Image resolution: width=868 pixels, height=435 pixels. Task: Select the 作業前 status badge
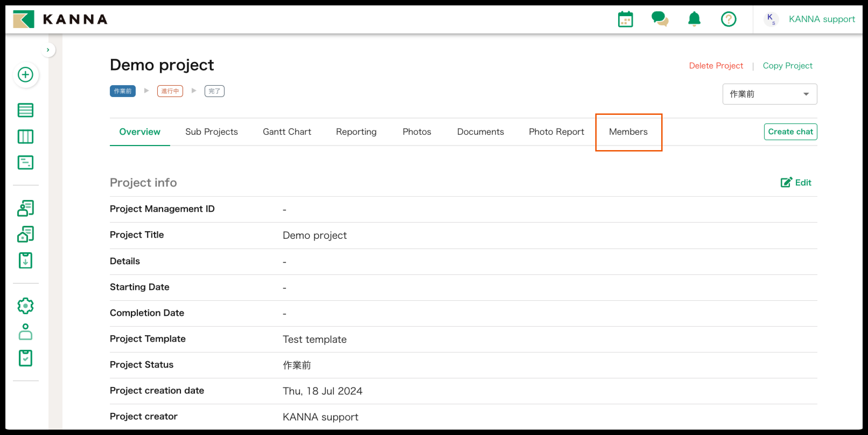click(x=123, y=91)
